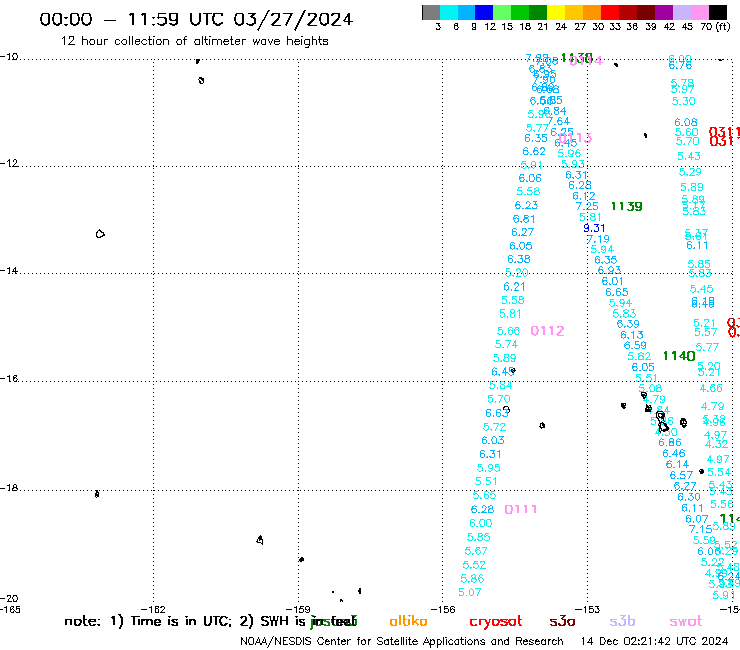Click the '33' legend scale label
Image resolution: width=740 pixels, height=650 pixels.
[x=615, y=26]
